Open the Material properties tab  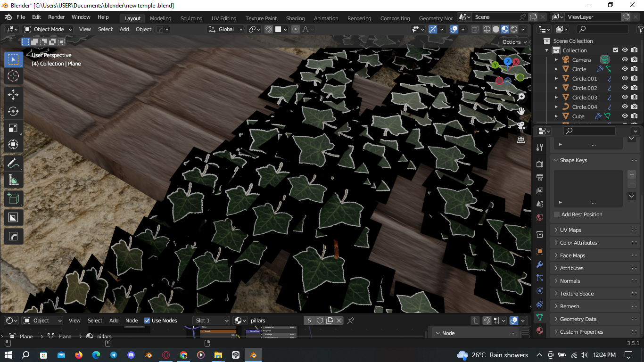click(x=540, y=330)
